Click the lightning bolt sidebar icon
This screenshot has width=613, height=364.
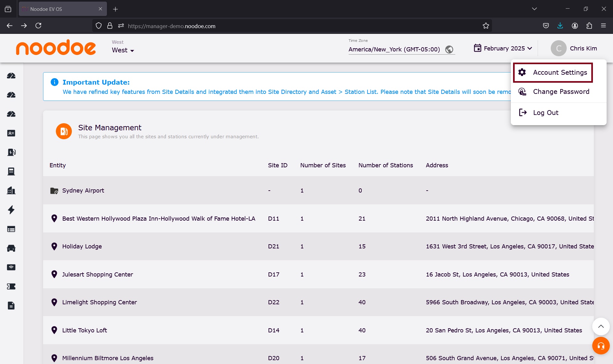[x=11, y=210]
